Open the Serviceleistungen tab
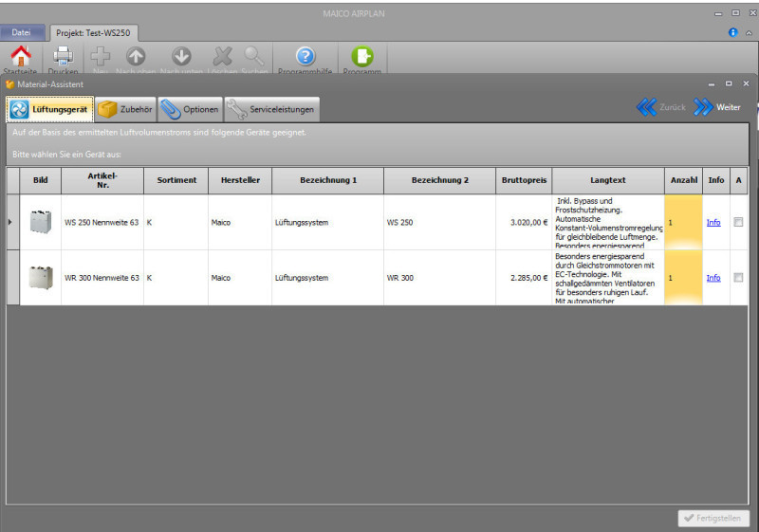759x532 pixels. [272, 109]
